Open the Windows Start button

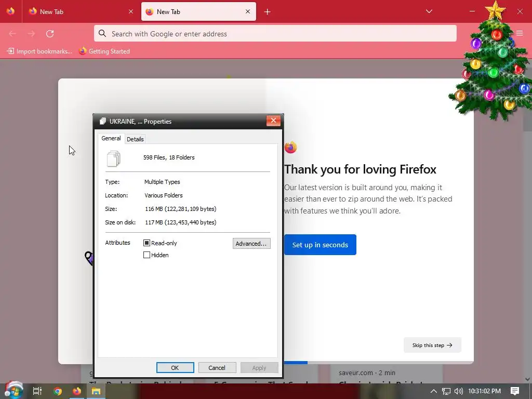(14, 391)
